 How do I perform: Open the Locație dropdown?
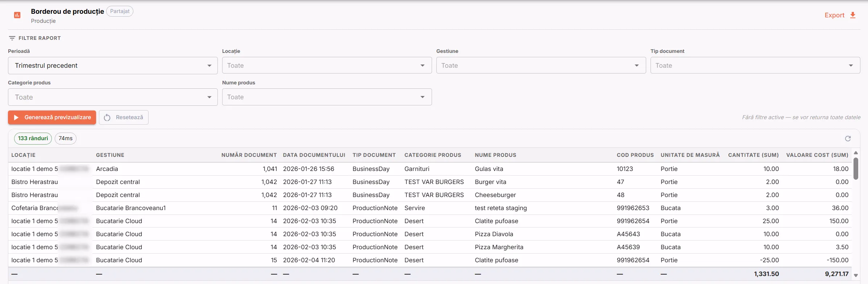tap(327, 66)
